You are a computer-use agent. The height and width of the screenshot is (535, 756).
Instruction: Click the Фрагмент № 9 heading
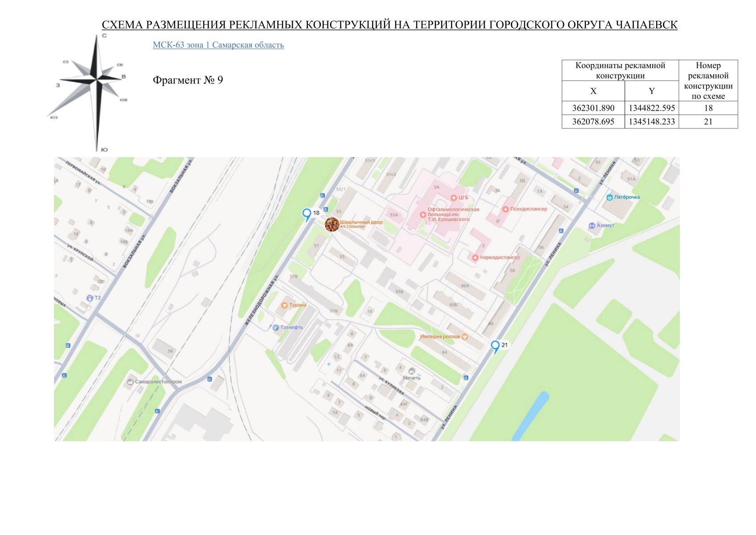(x=188, y=80)
